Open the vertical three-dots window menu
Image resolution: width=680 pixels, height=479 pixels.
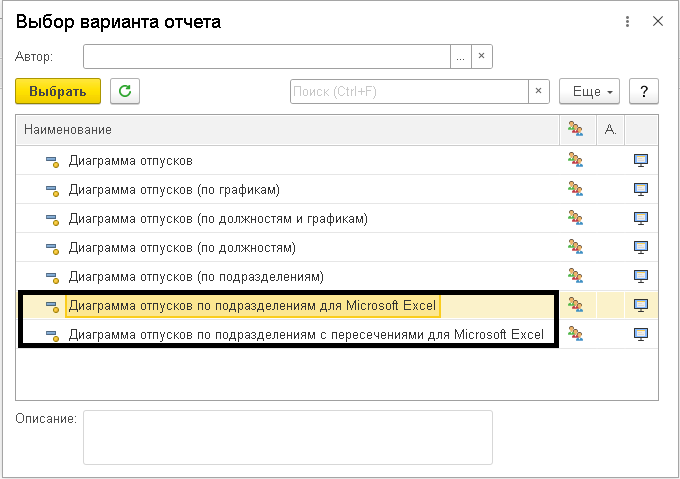pyautogui.click(x=627, y=21)
